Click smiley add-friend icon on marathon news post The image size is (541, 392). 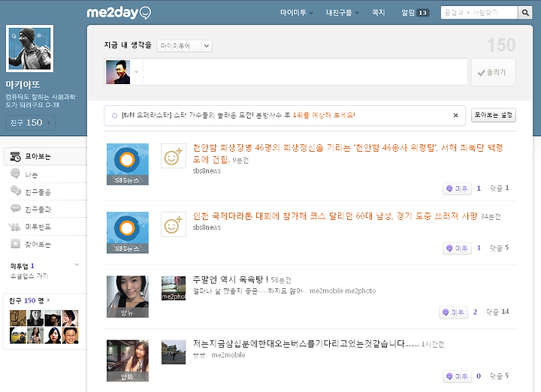(174, 225)
